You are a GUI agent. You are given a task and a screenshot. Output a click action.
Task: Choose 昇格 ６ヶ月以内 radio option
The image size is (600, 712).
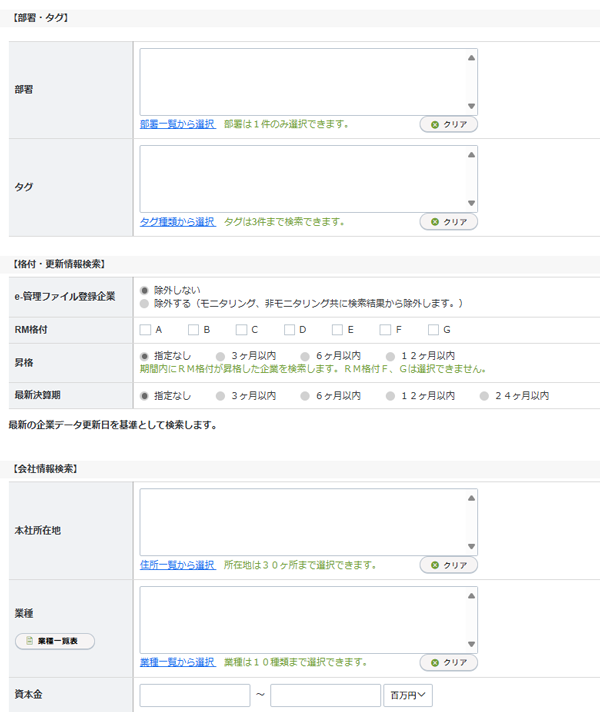coord(306,356)
